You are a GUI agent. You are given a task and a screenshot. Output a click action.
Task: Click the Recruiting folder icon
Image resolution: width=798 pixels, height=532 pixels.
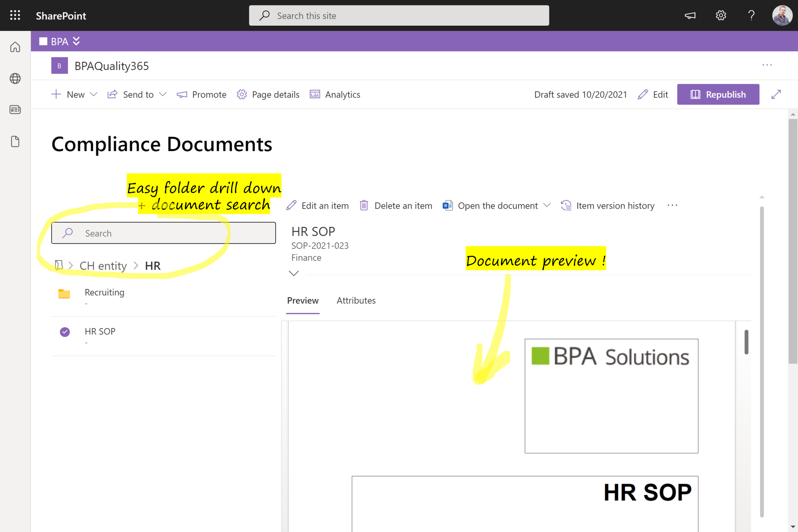coord(64,294)
